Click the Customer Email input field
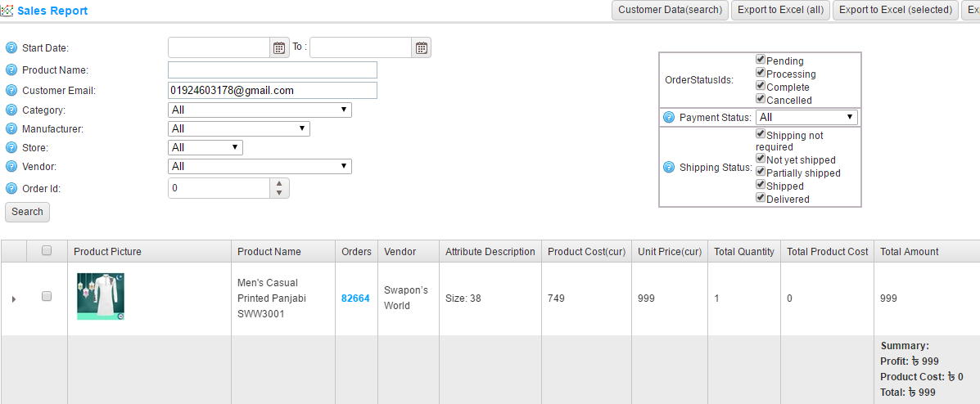Image resolution: width=980 pixels, height=404 pixels. pos(273,91)
